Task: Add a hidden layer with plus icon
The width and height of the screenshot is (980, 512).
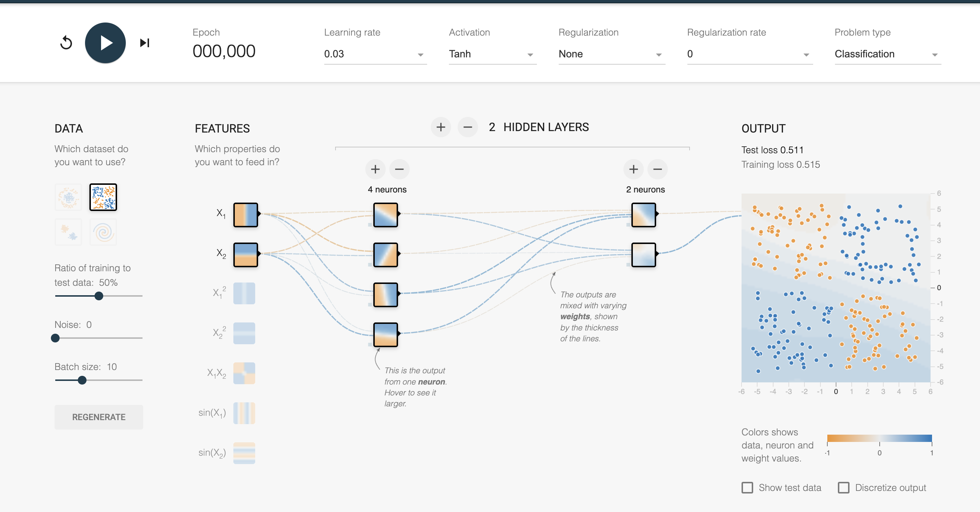Action: click(x=441, y=127)
